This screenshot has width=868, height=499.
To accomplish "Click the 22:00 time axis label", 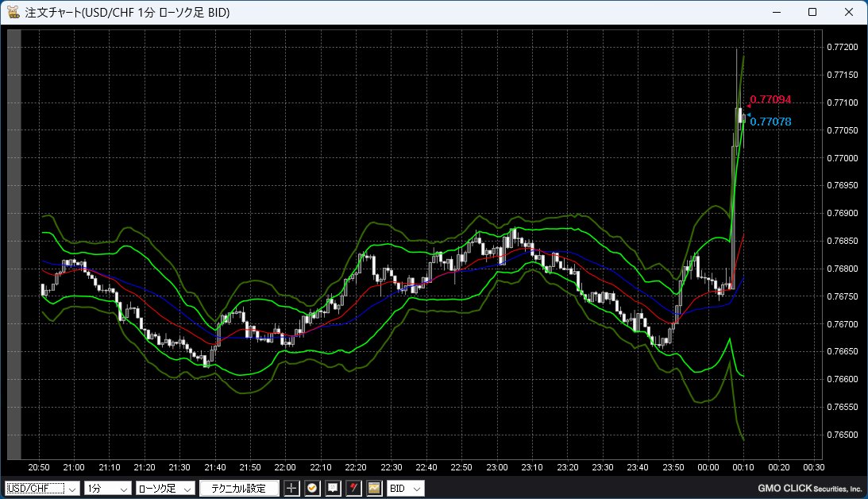I will coord(285,467).
